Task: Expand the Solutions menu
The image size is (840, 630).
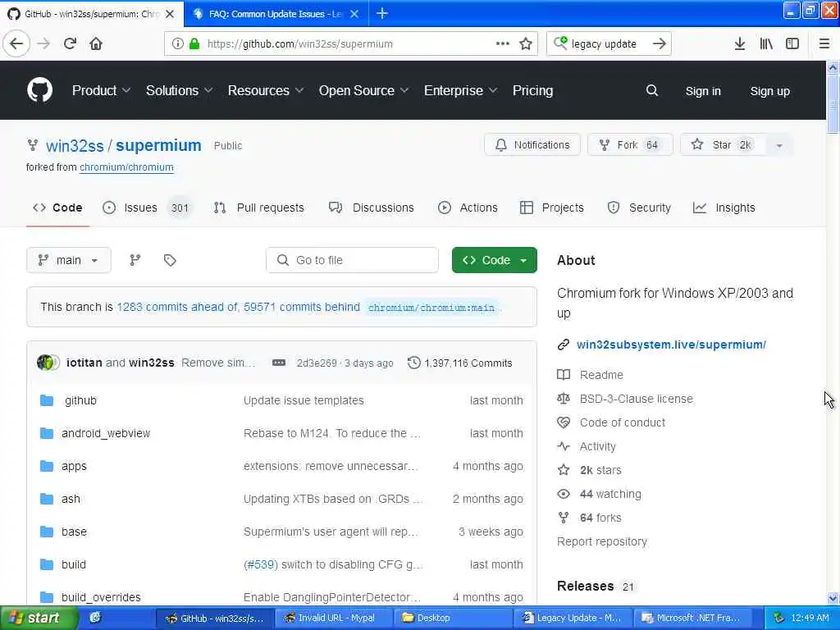Action: [x=180, y=90]
